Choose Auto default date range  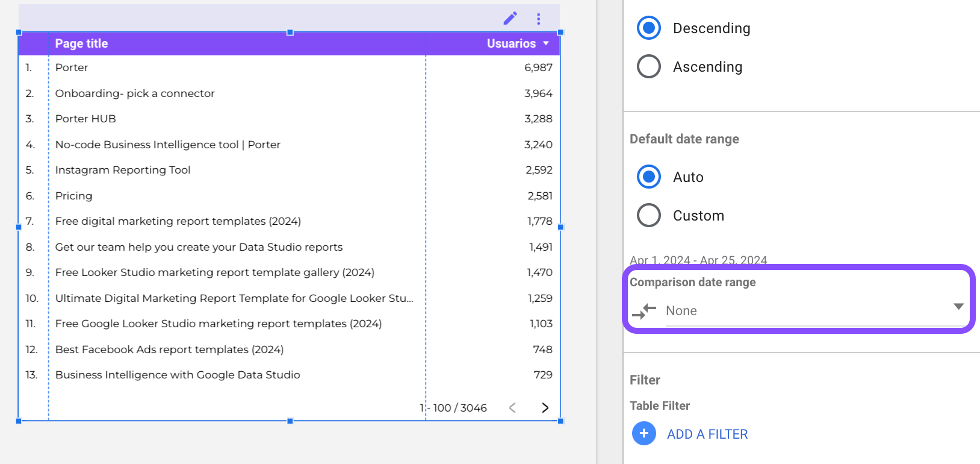point(649,177)
